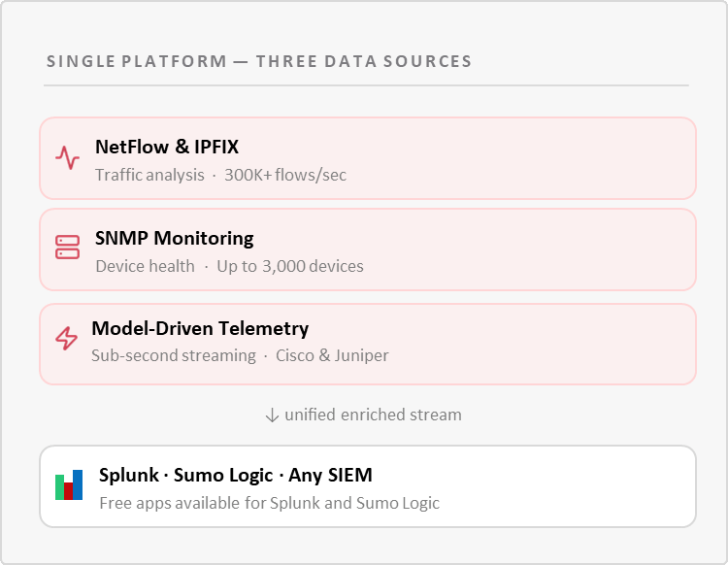Click the Up to 3,000 devices text
Viewport: 728px width, 565px height.
(290, 266)
